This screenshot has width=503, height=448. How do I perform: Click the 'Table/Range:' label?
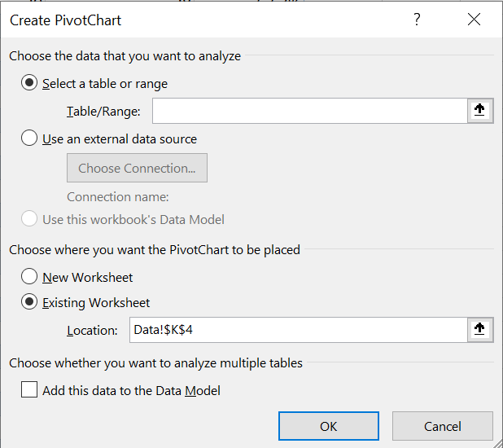(103, 112)
